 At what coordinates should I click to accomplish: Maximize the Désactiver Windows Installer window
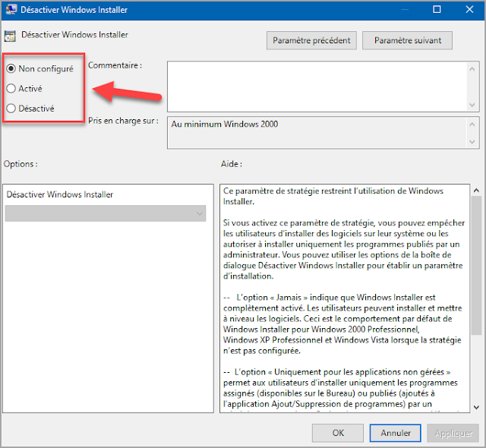(x=437, y=10)
